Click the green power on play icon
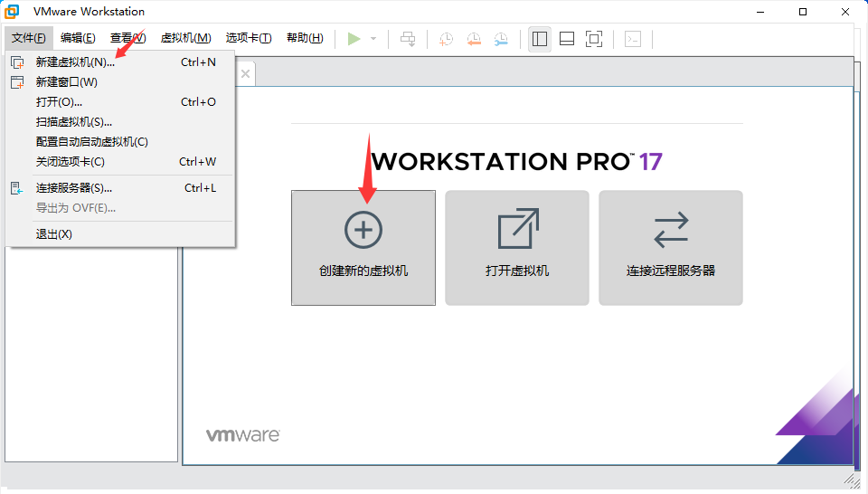 click(x=354, y=39)
